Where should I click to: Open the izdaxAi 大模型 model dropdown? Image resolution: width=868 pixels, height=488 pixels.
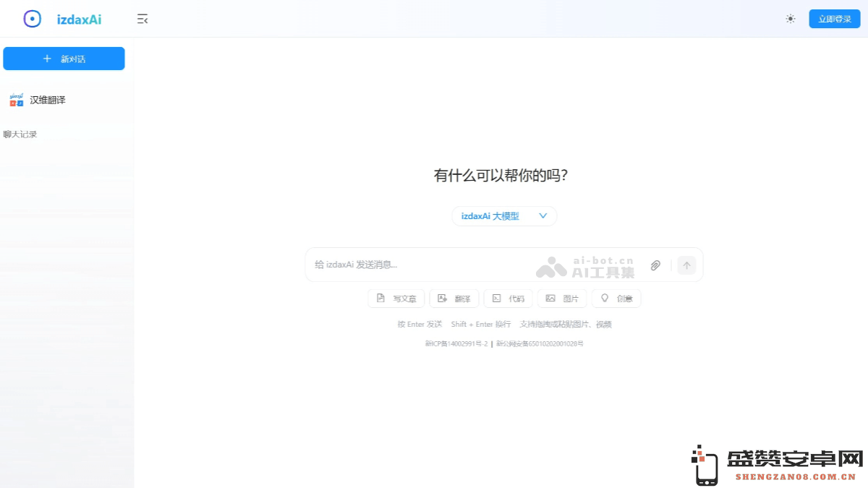click(x=504, y=215)
